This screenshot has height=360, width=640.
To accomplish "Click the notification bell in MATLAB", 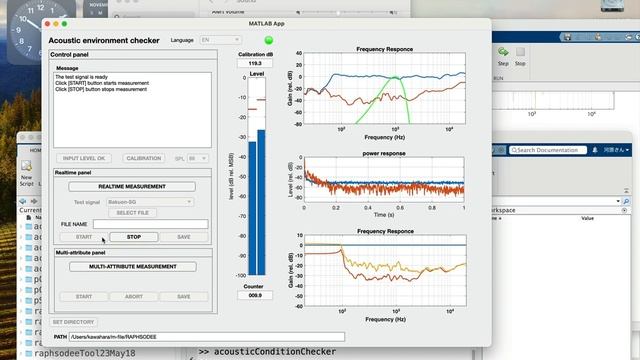I will (x=595, y=150).
